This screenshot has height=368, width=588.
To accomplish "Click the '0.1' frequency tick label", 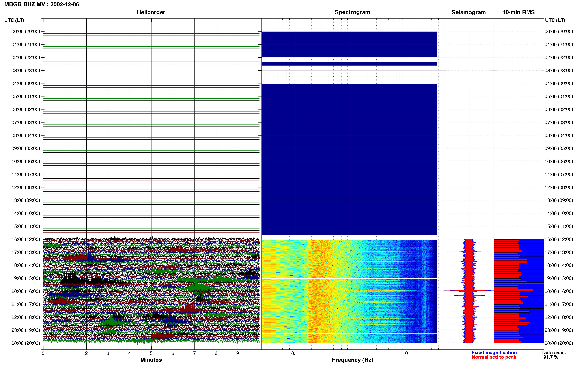I will tap(295, 353).
